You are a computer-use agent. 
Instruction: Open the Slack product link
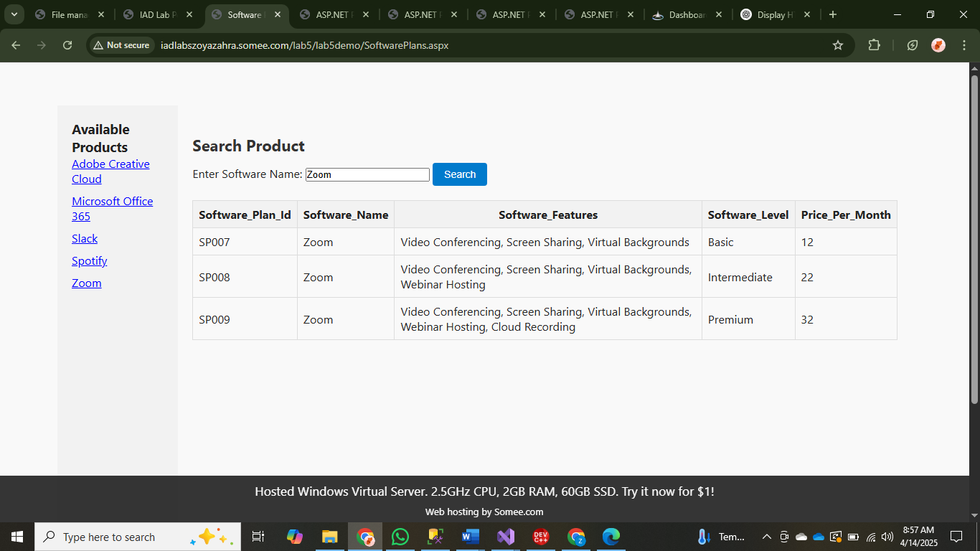click(85, 239)
